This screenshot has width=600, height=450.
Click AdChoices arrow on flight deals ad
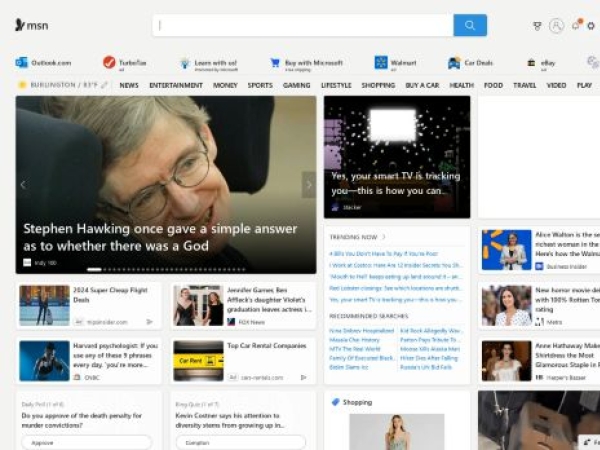point(149,322)
